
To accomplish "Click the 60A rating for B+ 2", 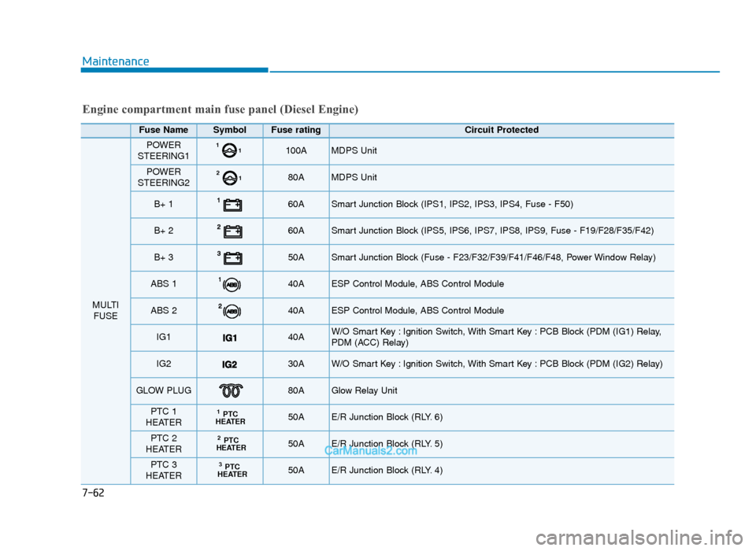I will (x=296, y=231).
